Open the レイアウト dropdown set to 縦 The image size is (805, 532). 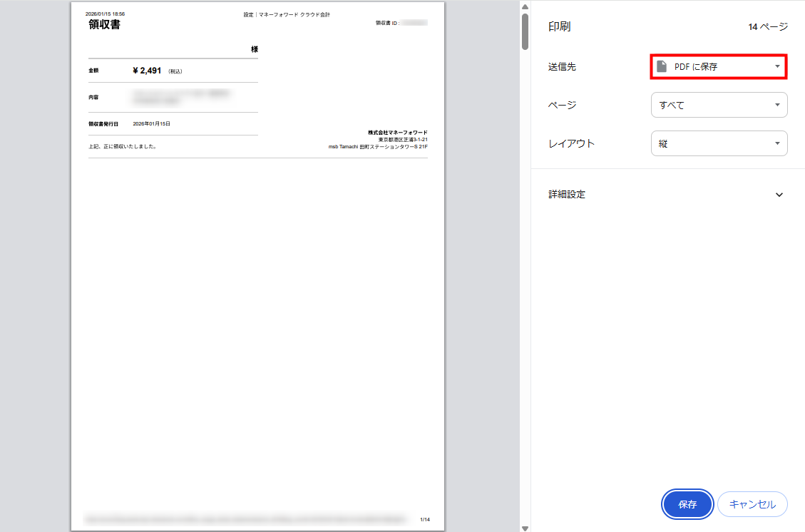(x=719, y=143)
